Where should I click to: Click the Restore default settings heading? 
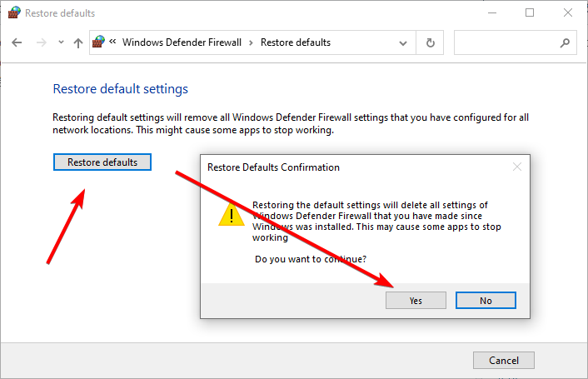point(121,89)
